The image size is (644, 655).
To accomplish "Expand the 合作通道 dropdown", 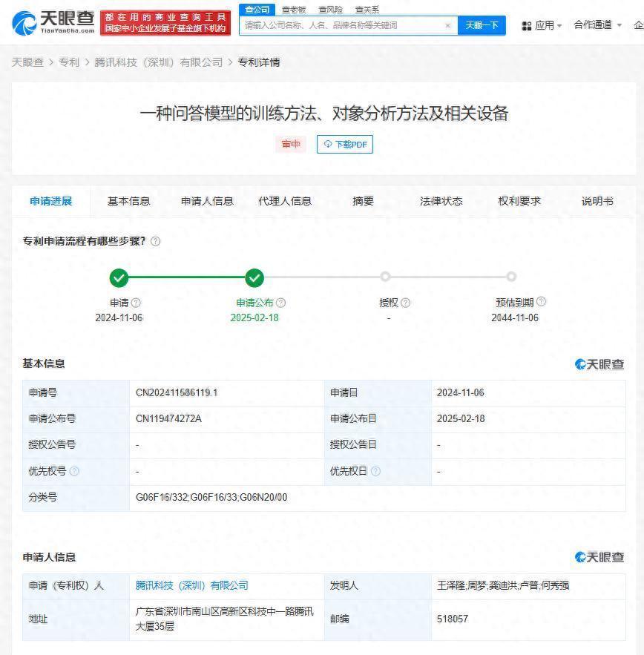I will [597, 25].
